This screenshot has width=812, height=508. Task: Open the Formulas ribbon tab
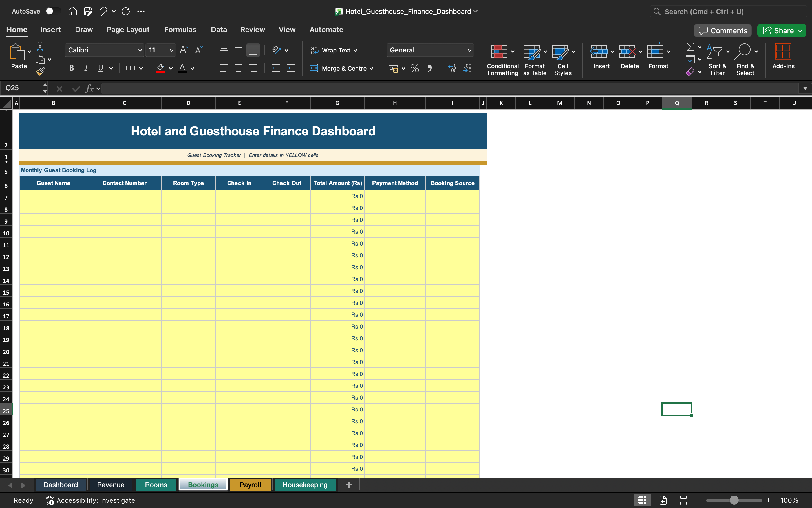point(180,30)
